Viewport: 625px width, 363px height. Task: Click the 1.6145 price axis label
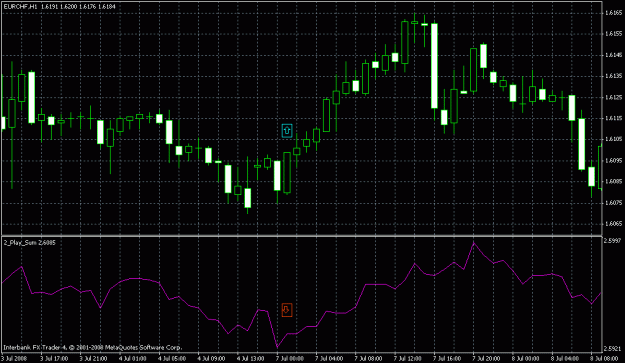[x=613, y=55]
